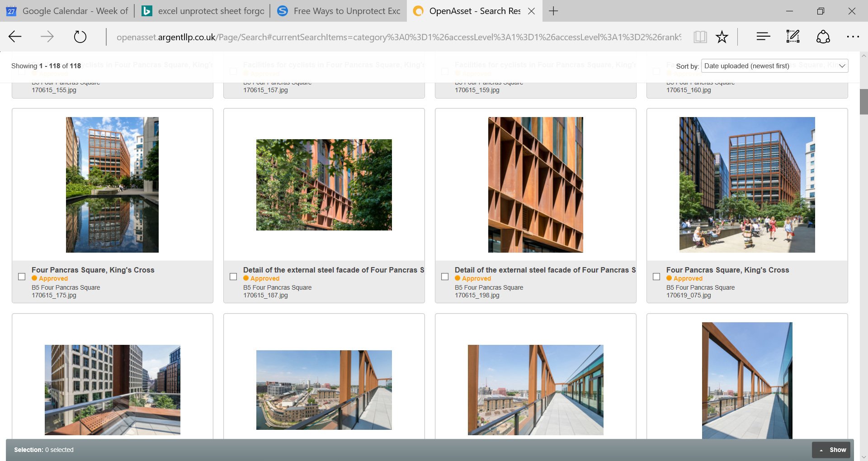Show the selection panel
The image size is (868, 461).
[x=831, y=450]
